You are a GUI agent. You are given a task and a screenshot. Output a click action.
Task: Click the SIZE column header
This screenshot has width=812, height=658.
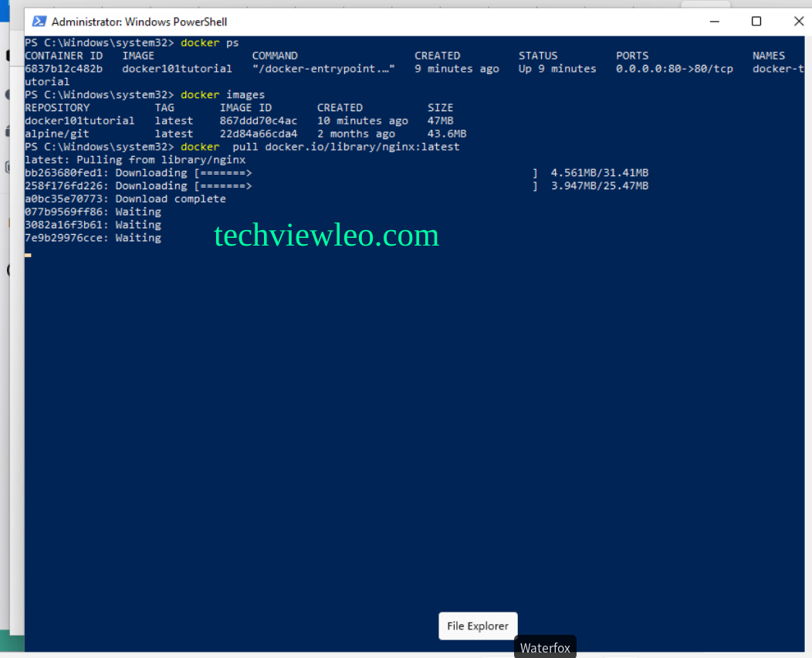tap(440, 108)
